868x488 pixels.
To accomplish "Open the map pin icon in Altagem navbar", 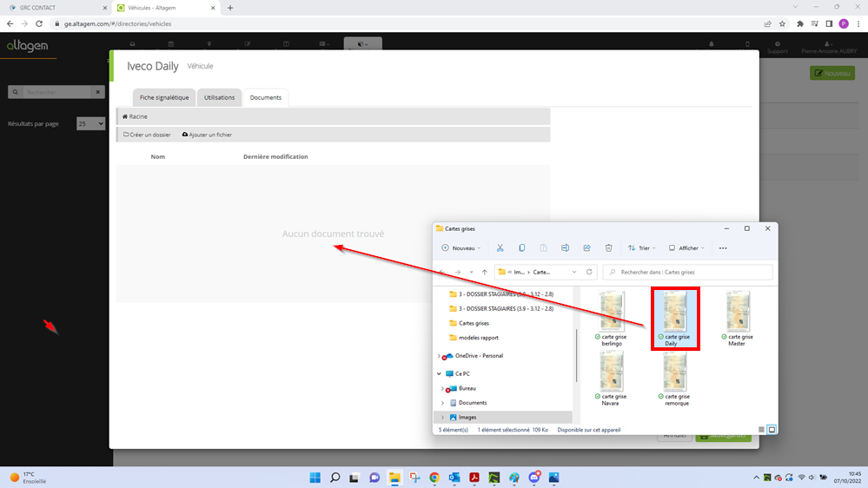I will 209,43.
